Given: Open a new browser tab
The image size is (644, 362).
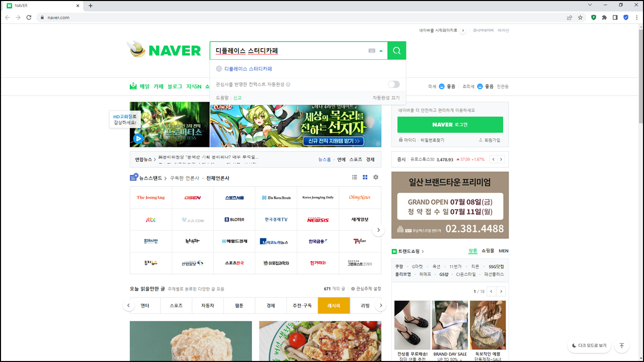Looking at the screenshot, I should 91,6.
